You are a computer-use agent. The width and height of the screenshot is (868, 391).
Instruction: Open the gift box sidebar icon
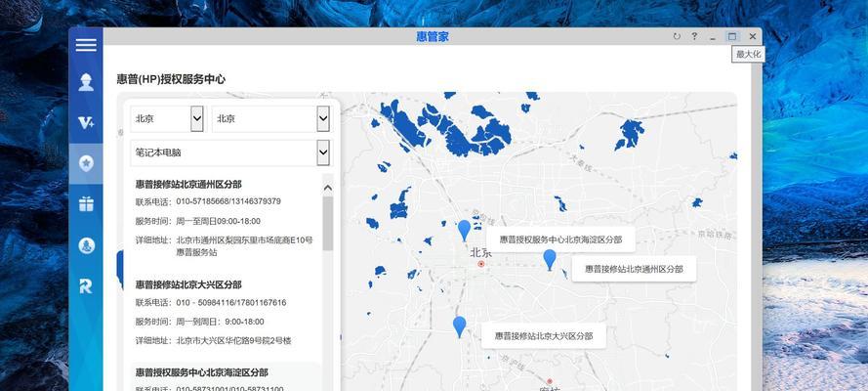pyautogui.click(x=86, y=203)
